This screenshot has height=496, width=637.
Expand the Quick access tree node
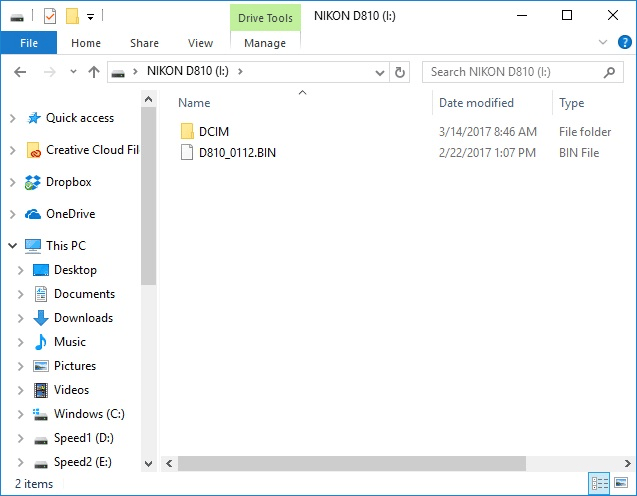tap(12, 118)
